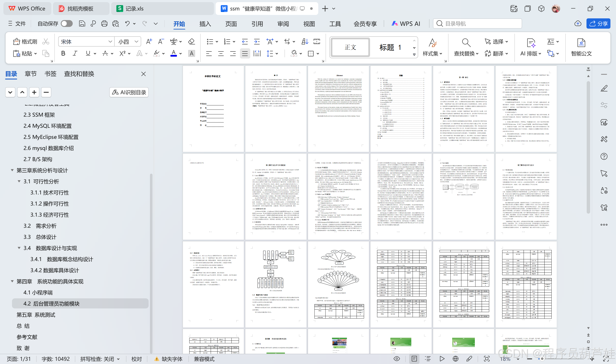Click the font color red A swatch
This screenshot has height=364, width=616.
pos(174,53)
